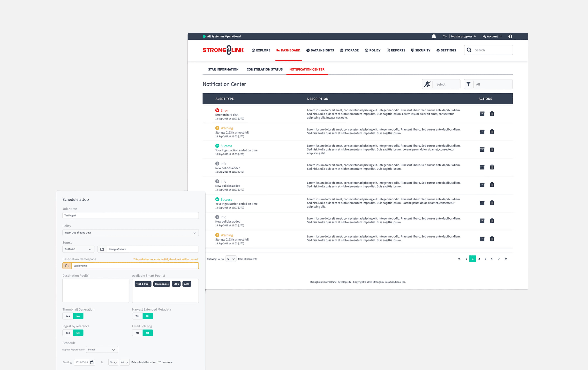This screenshot has height=370, width=588.
Task: Open the notifications bell icon
Action: [x=434, y=36]
